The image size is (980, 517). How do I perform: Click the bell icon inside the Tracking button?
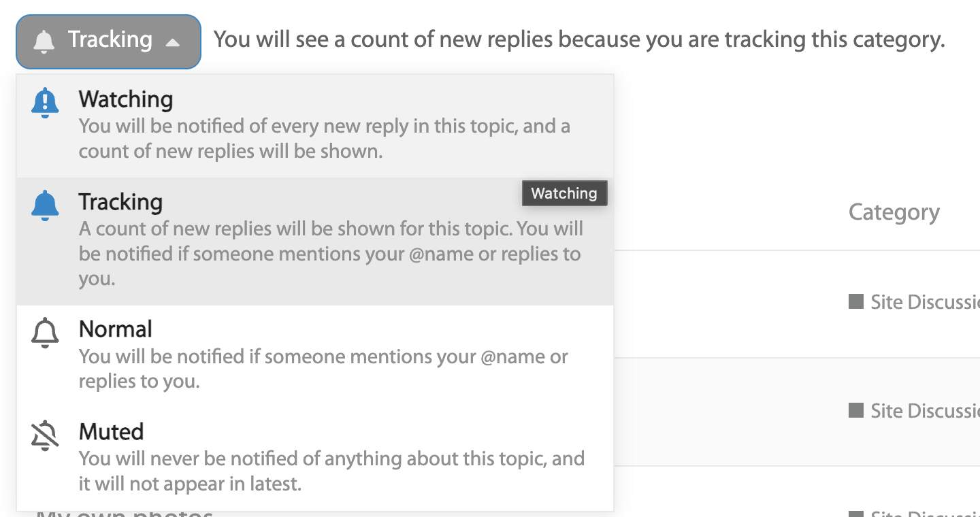(44, 41)
